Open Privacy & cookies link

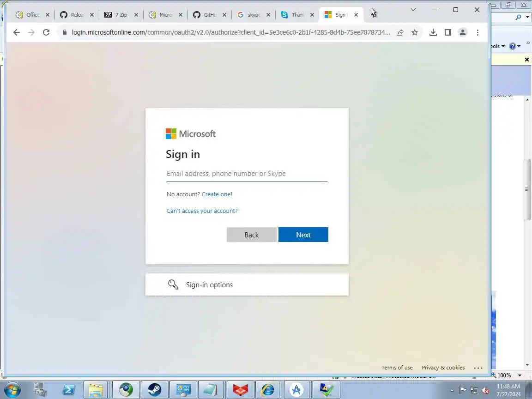[x=443, y=368]
